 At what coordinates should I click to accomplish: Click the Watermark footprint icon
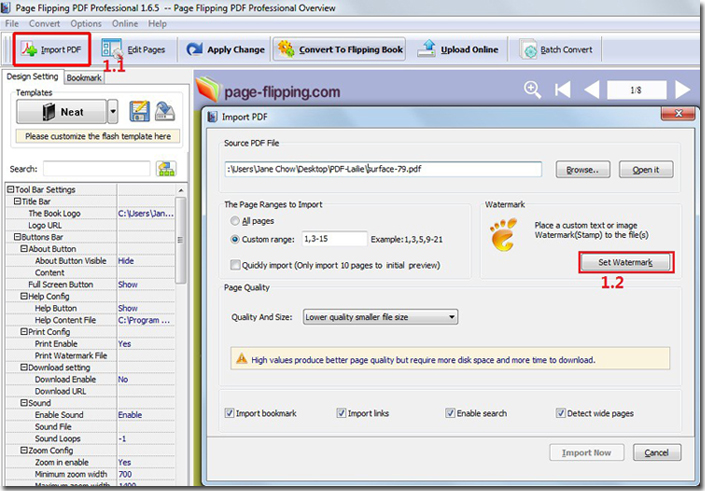point(504,235)
